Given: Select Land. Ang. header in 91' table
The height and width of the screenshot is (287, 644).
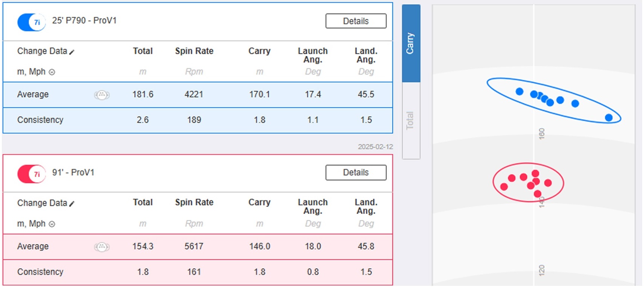Looking at the screenshot, I should [366, 206].
